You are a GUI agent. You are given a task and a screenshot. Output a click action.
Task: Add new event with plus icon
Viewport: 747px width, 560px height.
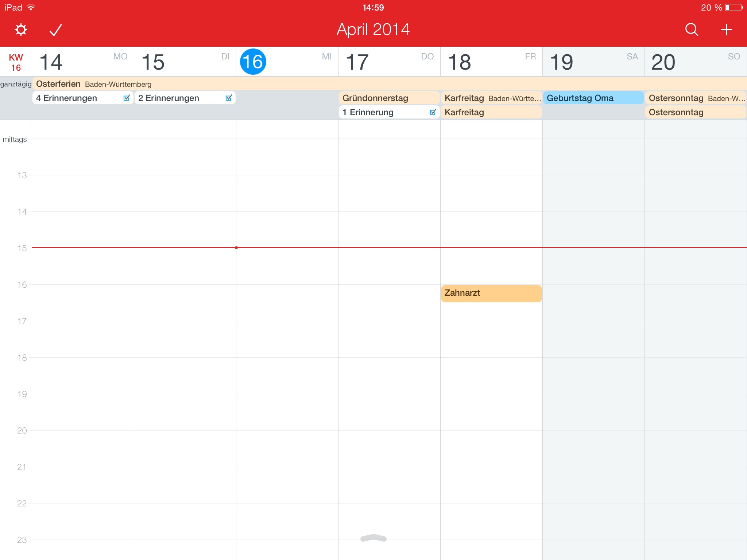click(x=726, y=30)
